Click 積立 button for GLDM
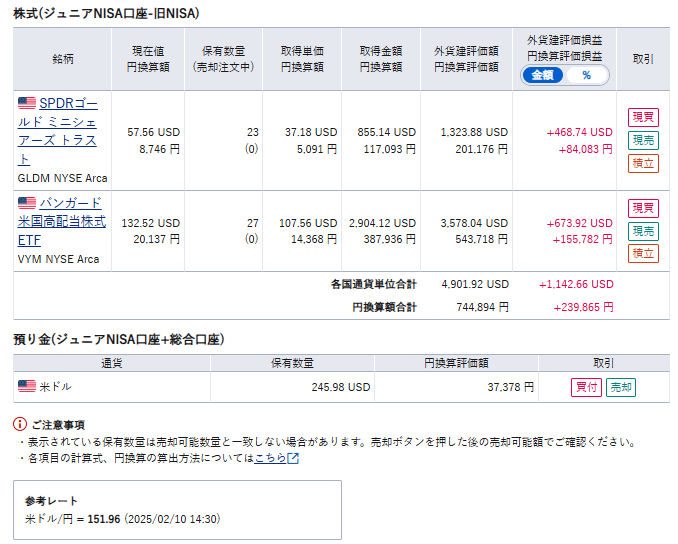 (643, 163)
